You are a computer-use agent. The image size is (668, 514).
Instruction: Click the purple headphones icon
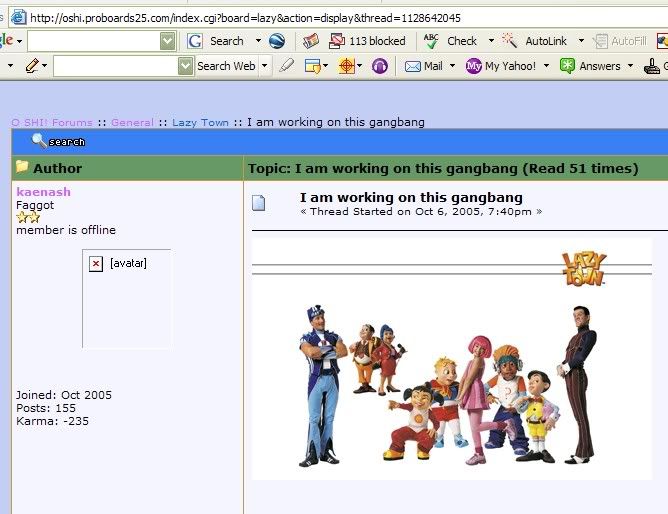point(380,66)
